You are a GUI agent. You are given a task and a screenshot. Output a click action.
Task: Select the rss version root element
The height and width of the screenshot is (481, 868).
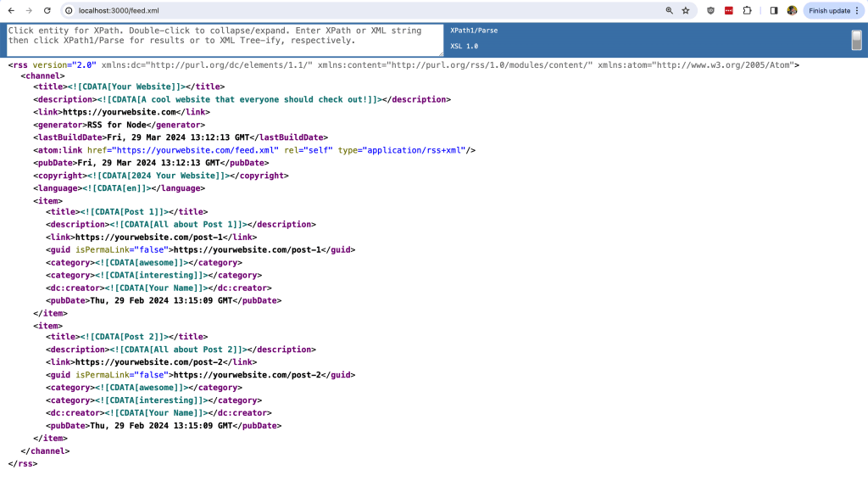point(403,64)
